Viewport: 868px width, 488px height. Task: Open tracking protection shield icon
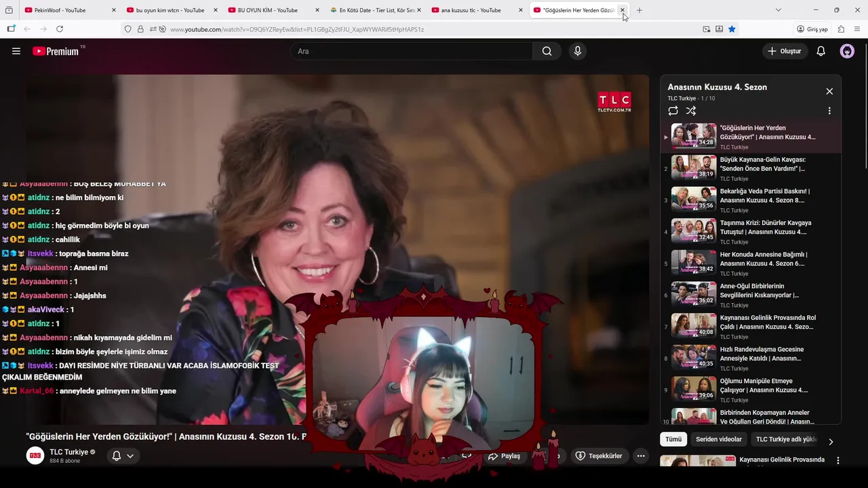127,29
